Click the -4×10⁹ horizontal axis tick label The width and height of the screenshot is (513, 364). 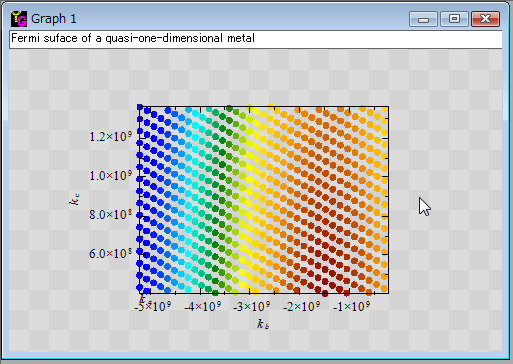click(x=202, y=306)
